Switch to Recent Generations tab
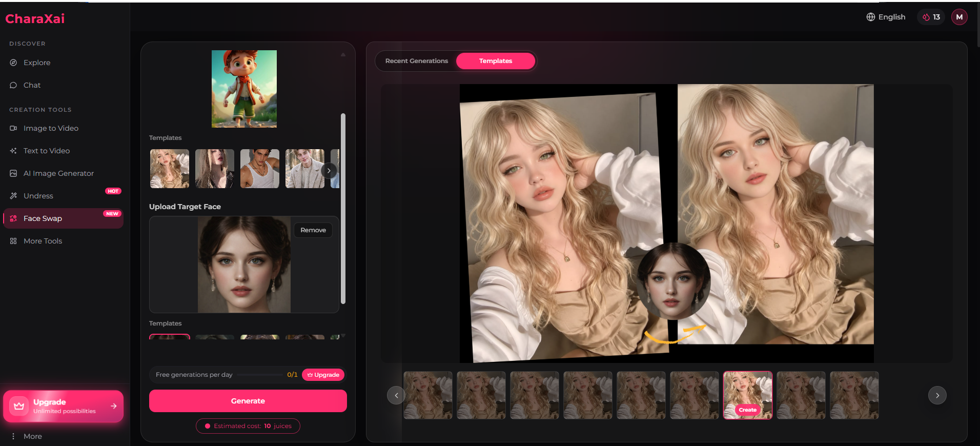 tap(417, 61)
